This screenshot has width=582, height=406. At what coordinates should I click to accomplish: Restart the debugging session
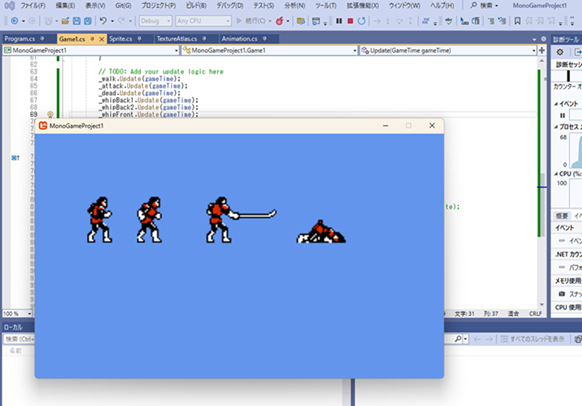pyautogui.click(x=362, y=21)
